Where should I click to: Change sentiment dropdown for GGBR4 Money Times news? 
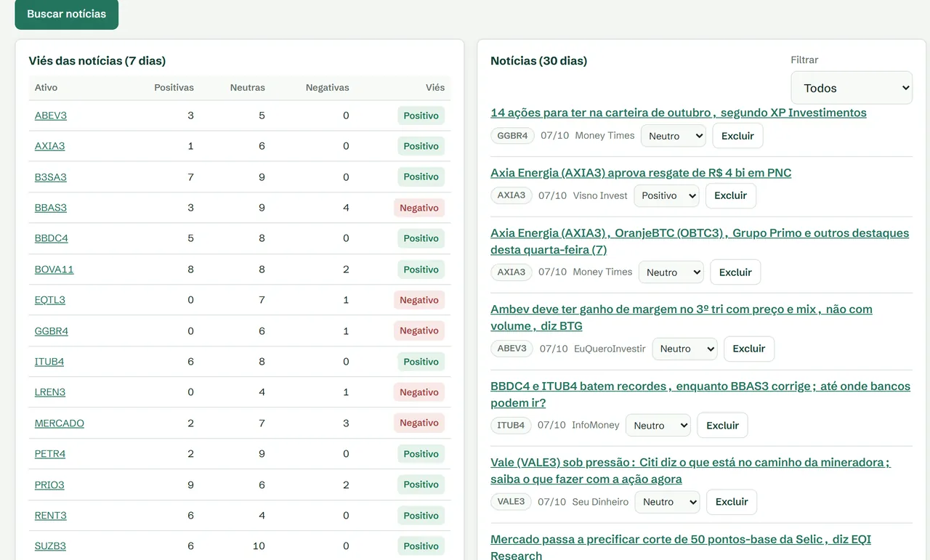point(674,136)
